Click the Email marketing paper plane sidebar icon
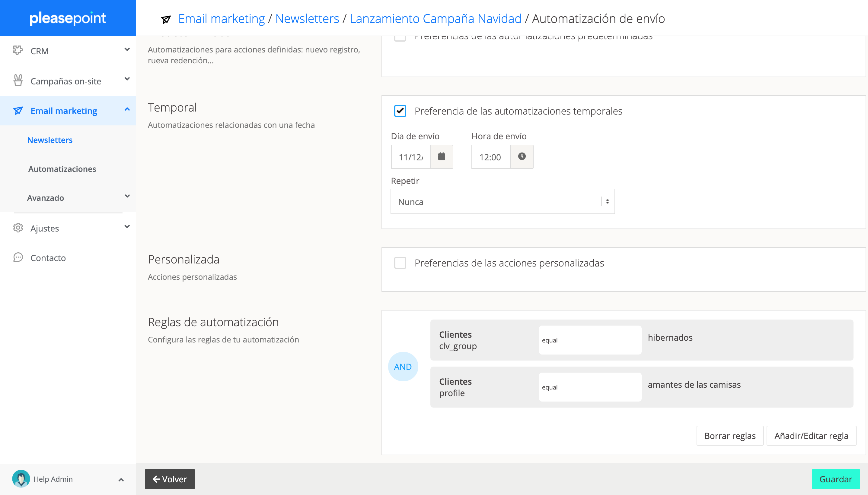This screenshot has width=868, height=495. [x=18, y=111]
